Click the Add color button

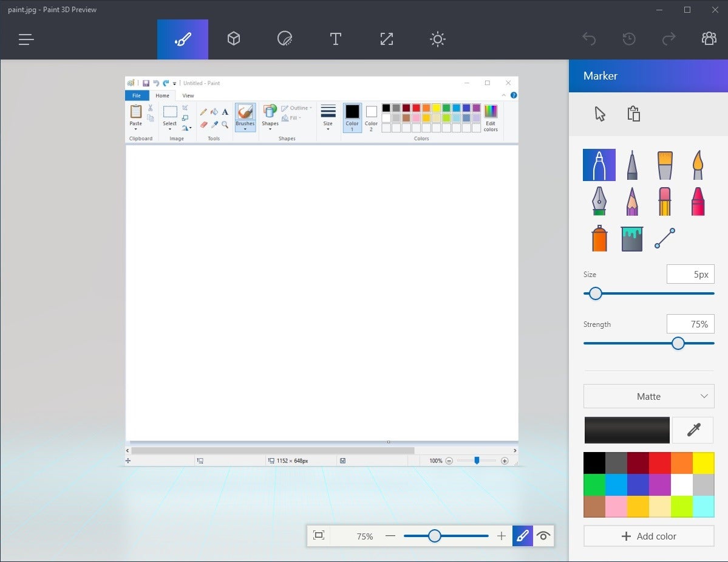pos(648,536)
